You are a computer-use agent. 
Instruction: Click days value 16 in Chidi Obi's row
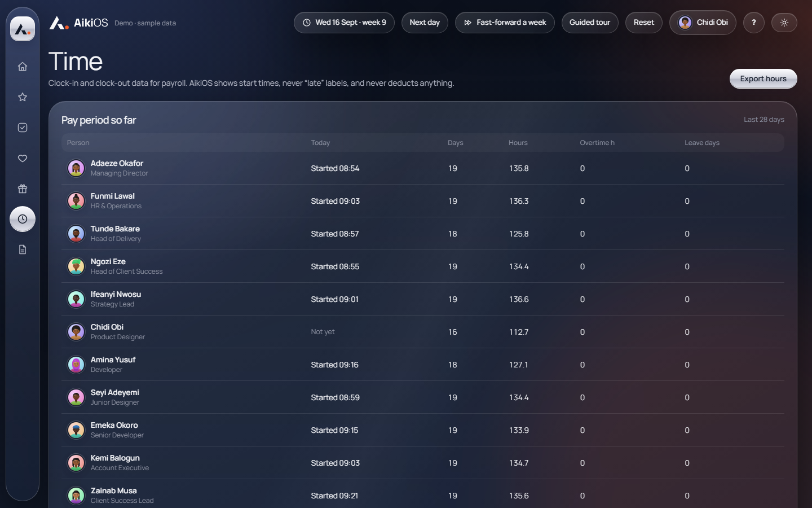(453, 332)
